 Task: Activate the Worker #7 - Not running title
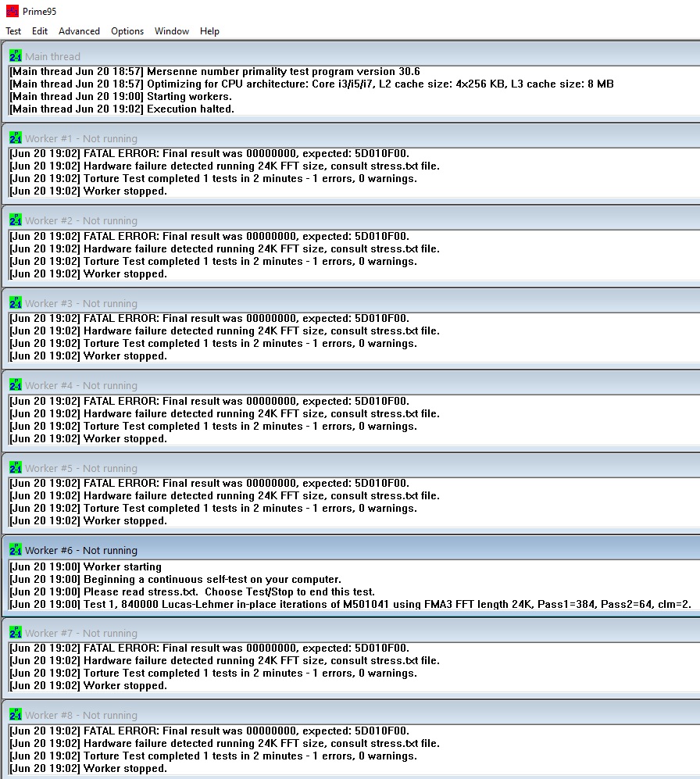coord(81,634)
